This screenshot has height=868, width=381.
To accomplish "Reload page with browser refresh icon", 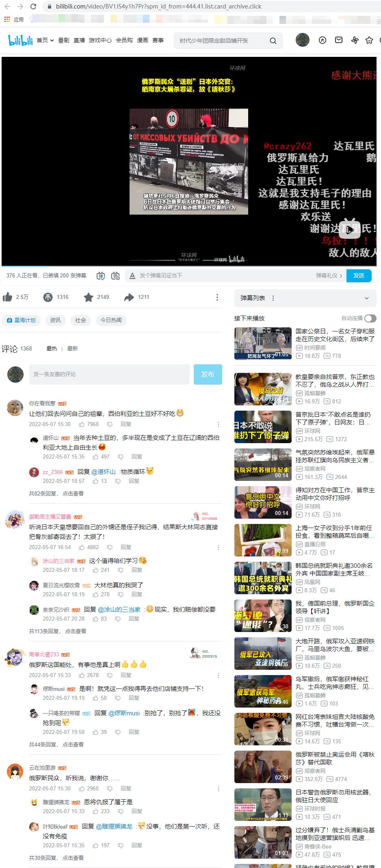I will tap(34, 6).
